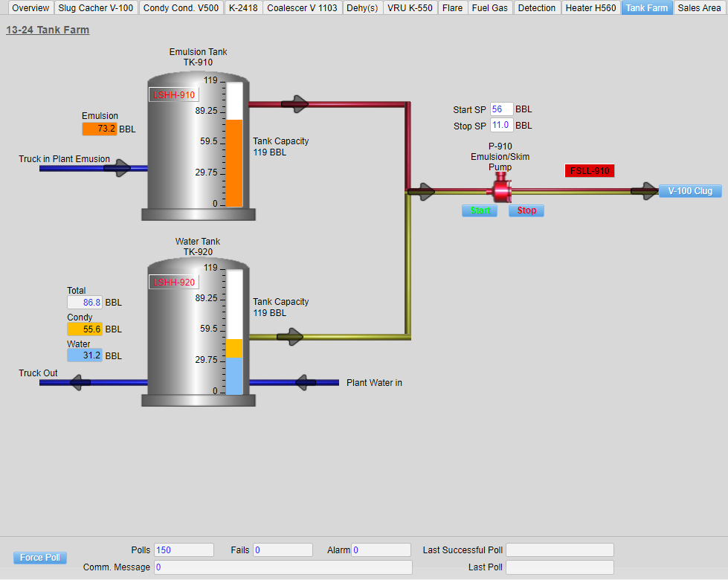
Task: Click the 13-24 Tank Farm heading link
Action: (x=48, y=30)
